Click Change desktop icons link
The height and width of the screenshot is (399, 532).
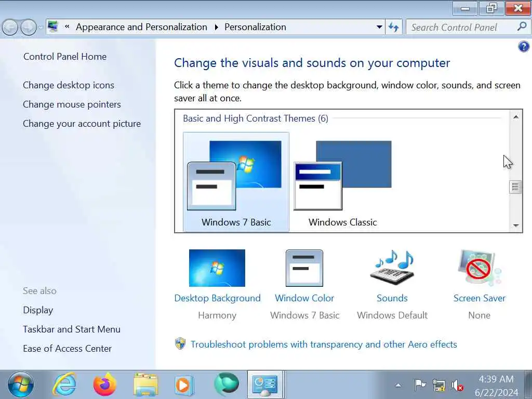point(69,85)
